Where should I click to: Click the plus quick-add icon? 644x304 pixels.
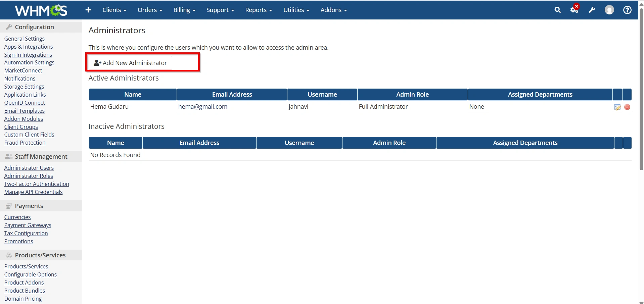(88, 10)
